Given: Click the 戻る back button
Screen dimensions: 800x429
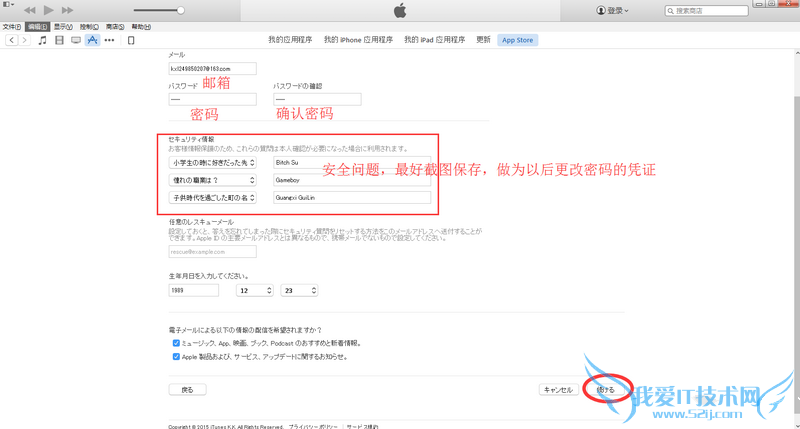Looking at the screenshot, I should (x=187, y=390).
